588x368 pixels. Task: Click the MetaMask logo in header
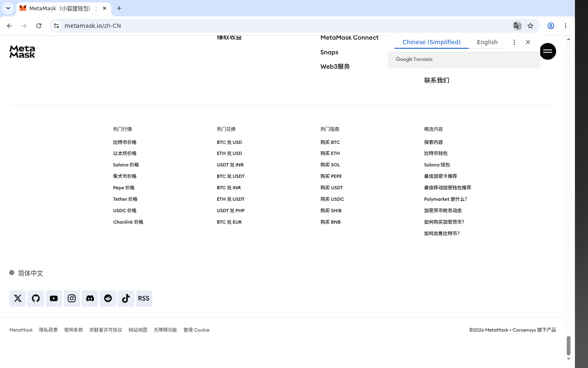(x=22, y=52)
